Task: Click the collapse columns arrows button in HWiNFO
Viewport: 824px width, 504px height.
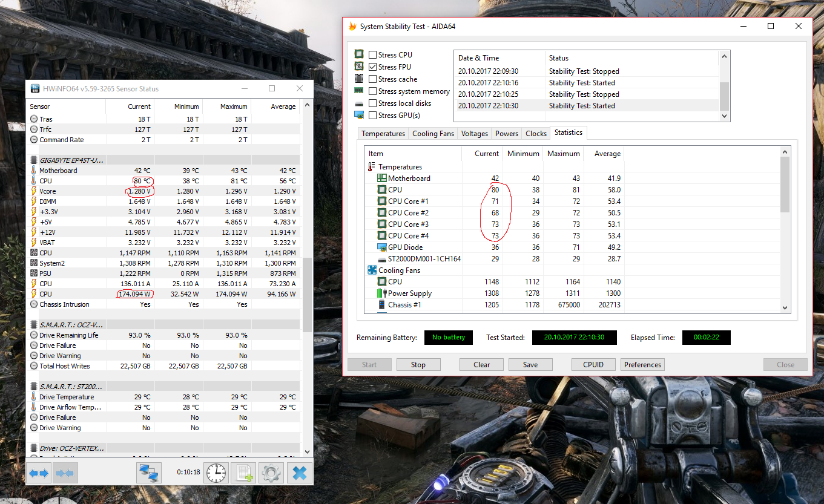Action: click(x=64, y=473)
